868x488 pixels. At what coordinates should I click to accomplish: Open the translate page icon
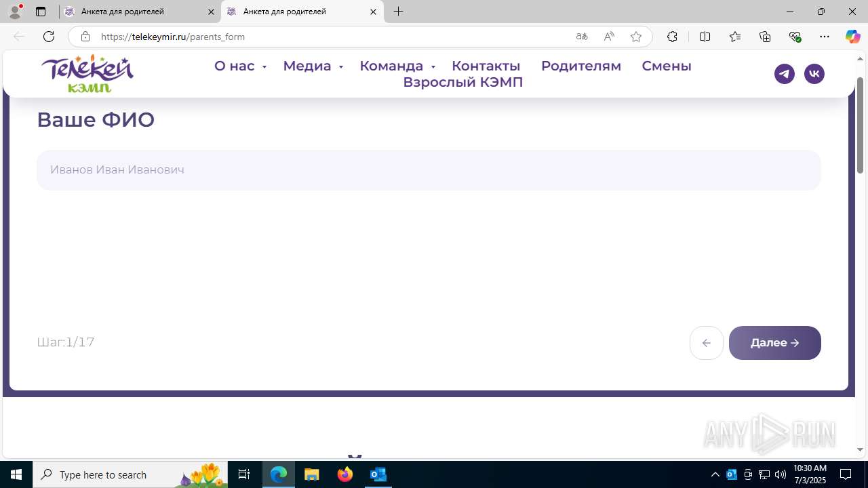tap(581, 37)
